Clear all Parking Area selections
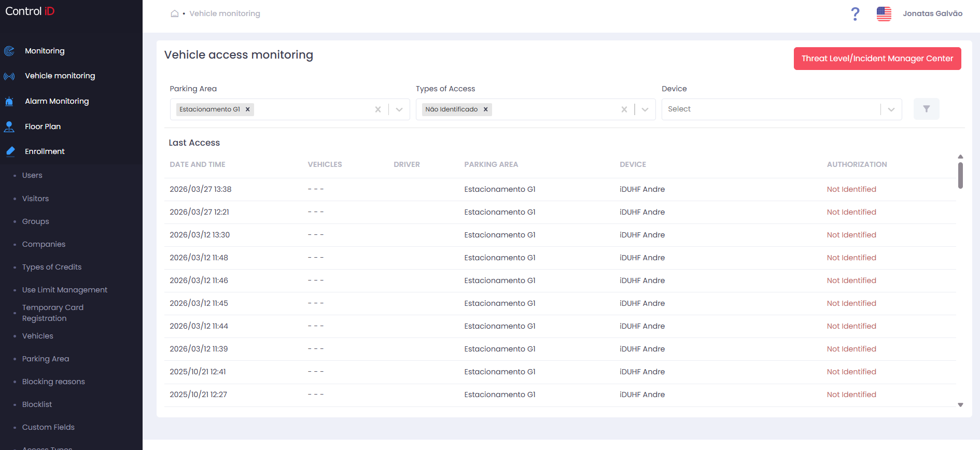This screenshot has height=450, width=980. (378, 109)
